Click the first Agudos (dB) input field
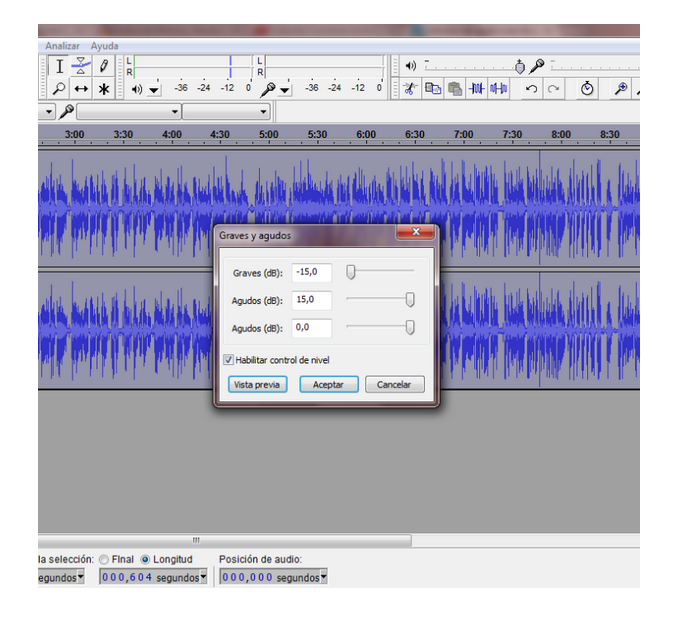The image size is (690, 636). (x=311, y=300)
